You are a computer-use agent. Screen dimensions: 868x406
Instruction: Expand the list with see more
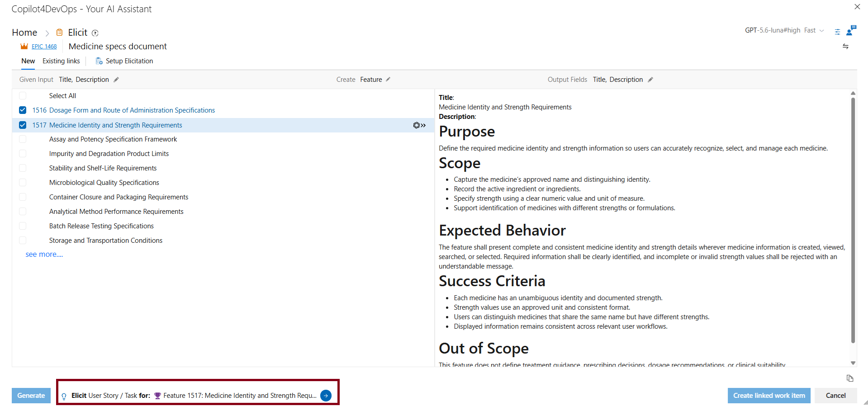click(44, 255)
